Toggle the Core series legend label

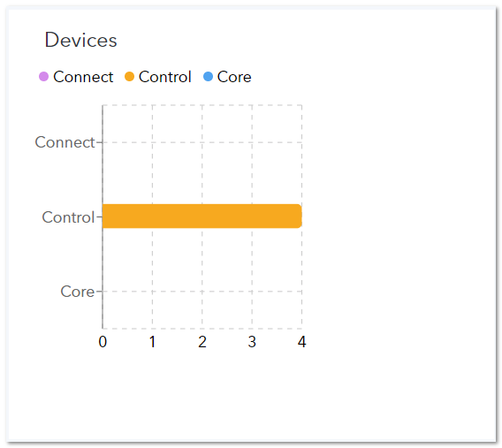(234, 77)
